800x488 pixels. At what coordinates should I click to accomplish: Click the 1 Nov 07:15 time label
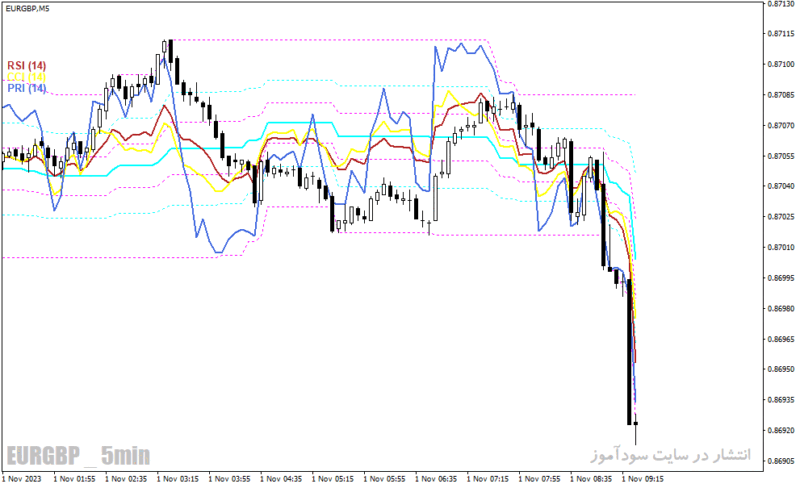click(x=488, y=479)
